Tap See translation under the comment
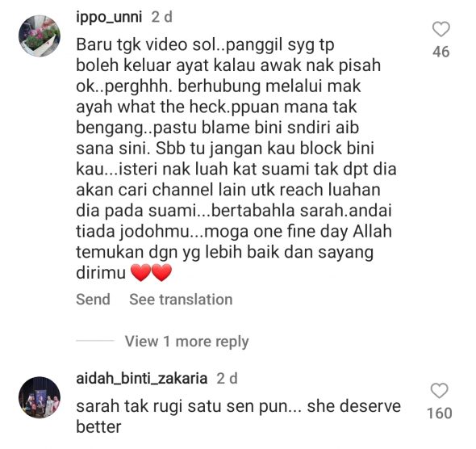The image size is (476, 449). (181, 300)
